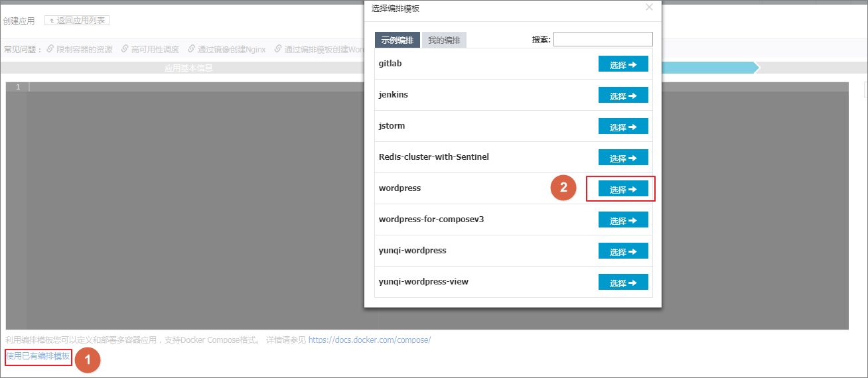
Task: Click the 选择 button for gitlab
Action: pyautogui.click(x=623, y=64)
